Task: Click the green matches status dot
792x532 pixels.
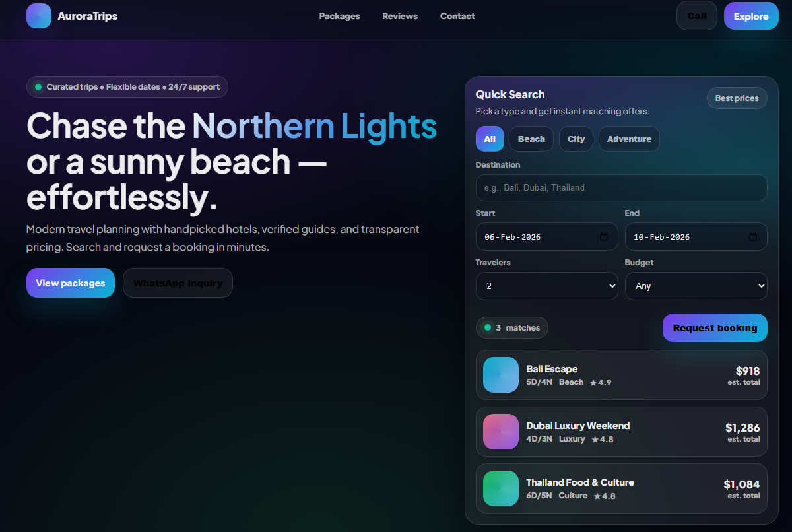Action: pyautogui.click(x=487, y=327)
